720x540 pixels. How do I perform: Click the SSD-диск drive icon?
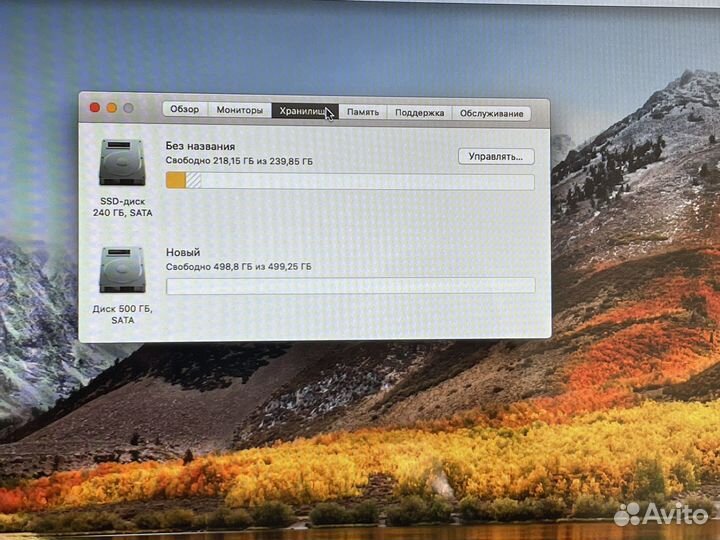coord(122,163)
